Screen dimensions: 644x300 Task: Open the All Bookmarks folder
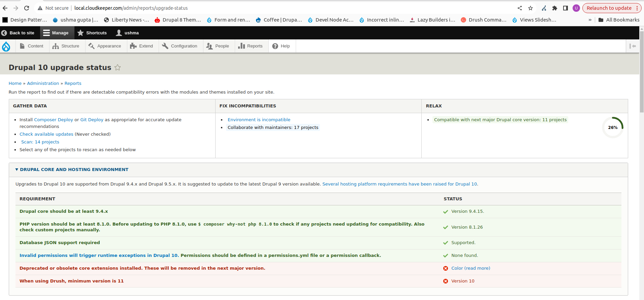(619, 20)
